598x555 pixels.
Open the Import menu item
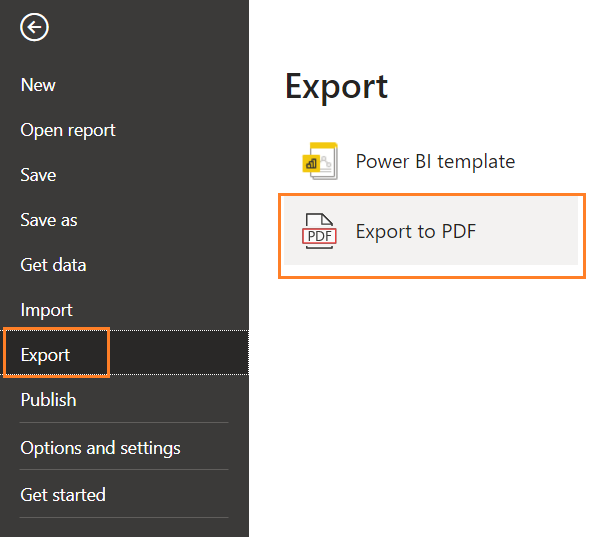pos(47,310)
